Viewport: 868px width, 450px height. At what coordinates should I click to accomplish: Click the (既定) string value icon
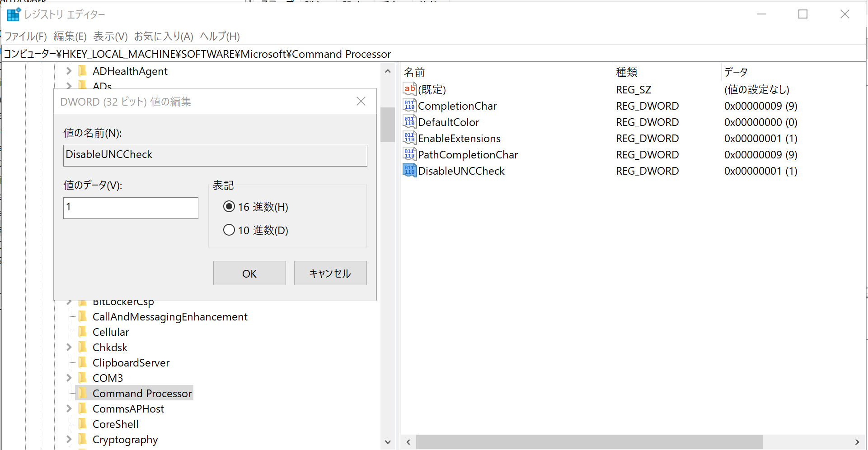[409, 89]
